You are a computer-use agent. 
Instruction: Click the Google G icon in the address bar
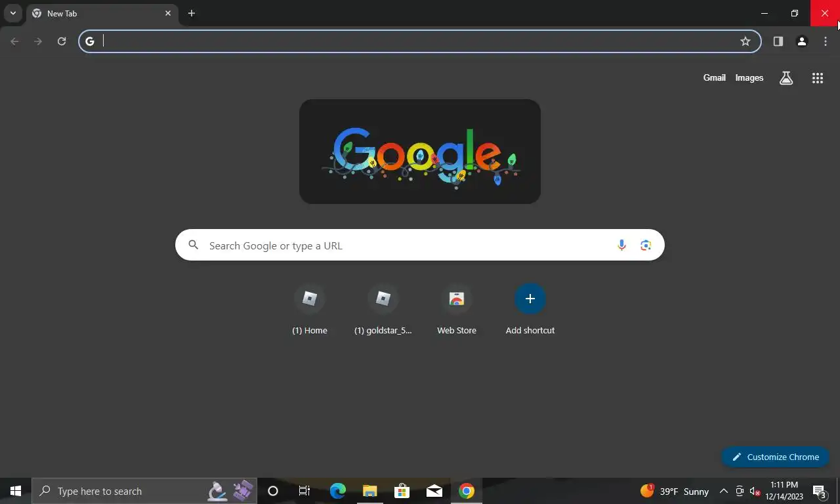[x=90, y=41]
